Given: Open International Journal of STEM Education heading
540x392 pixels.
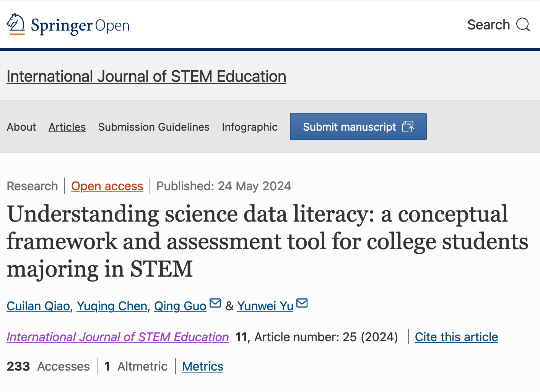Looking at the screenshot, I should coord(146,76).
